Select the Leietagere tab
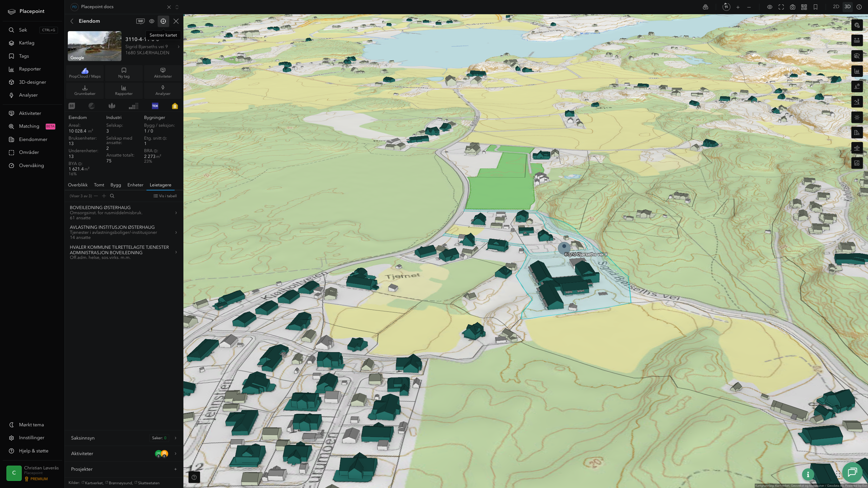 pos(160,185)
